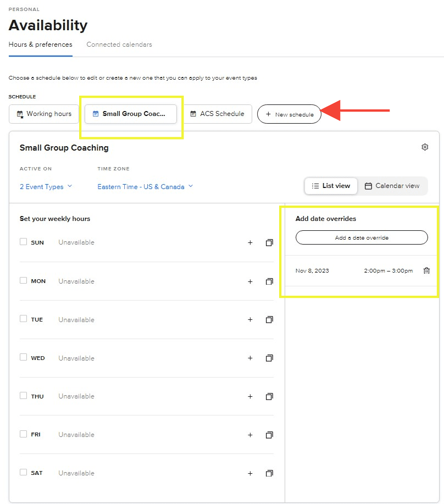This screenshot has width=444, height=504.
Task: Expand the 2 Event Types dropdown
Action: (x=46, y=187)
